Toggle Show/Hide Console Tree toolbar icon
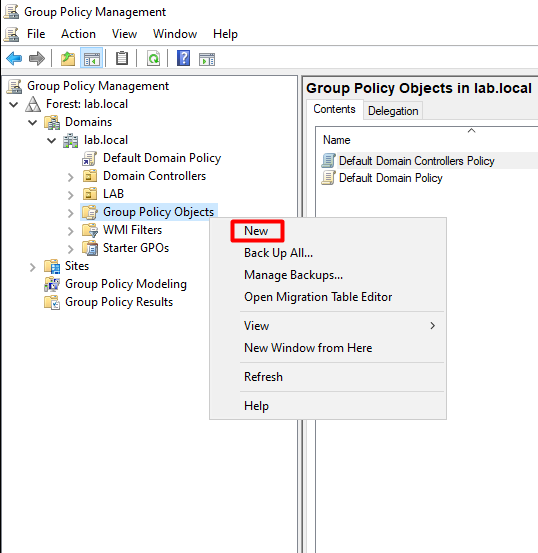Viewport: 538px width, 553px height. click(x=92, y=58)
